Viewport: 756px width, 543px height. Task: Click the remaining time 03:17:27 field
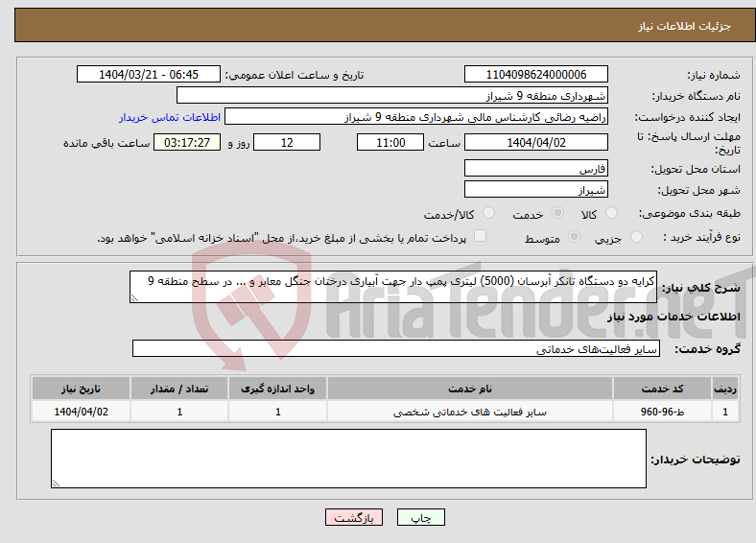pyautogui.click(x=187, y=142)
